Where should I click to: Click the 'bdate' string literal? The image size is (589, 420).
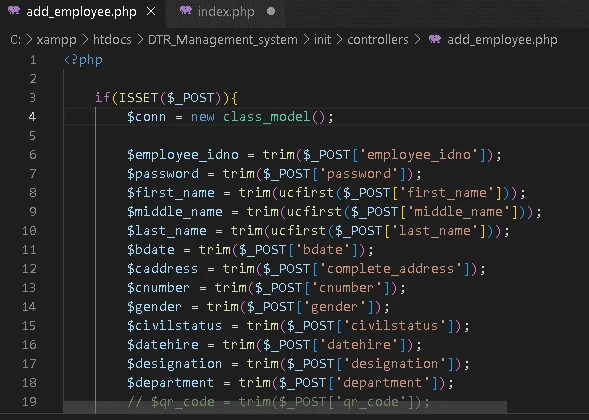[323, 250]
